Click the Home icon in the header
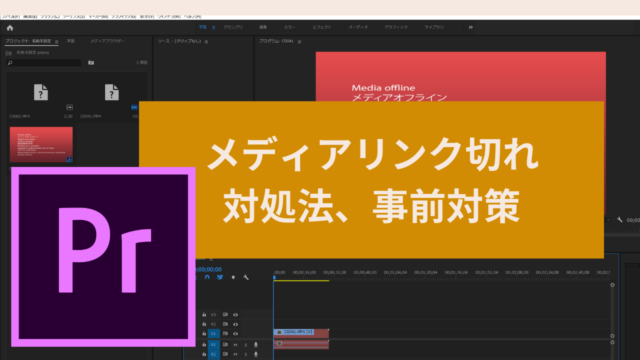Viewport: 640px width, 360px height. click(10, 28)
